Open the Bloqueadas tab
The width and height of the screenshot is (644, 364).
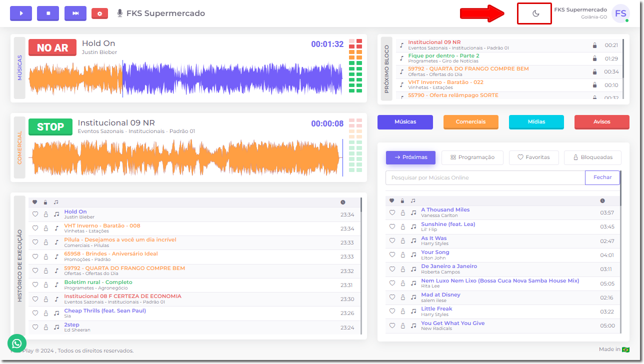[x=592, y=157]
